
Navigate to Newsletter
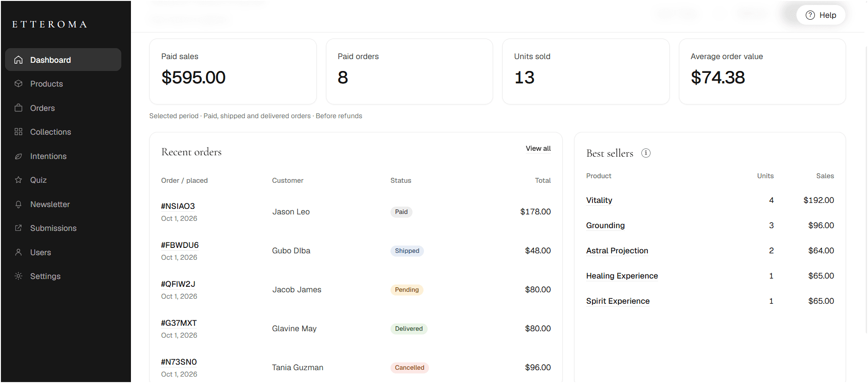pos(63,204)
